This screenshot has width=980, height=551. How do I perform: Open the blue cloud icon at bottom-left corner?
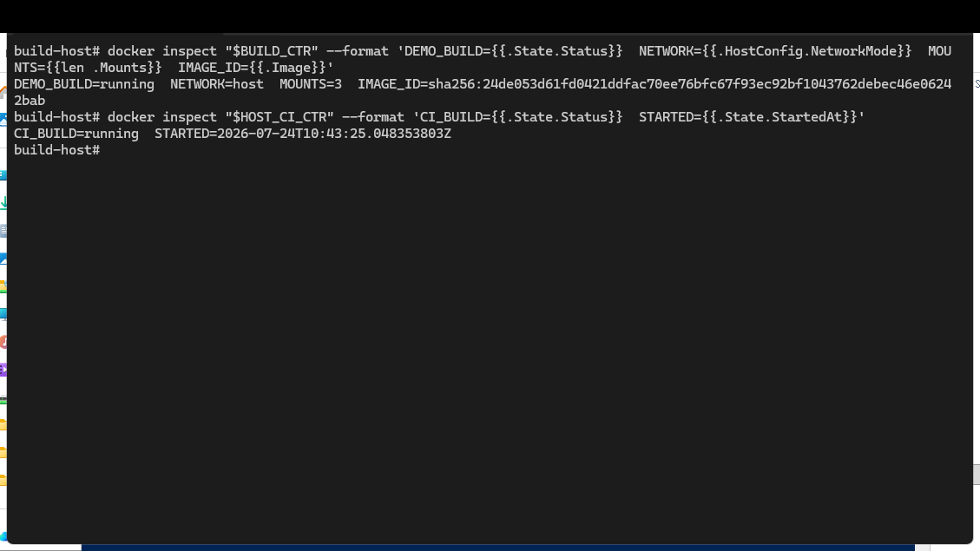coord(3,536)
